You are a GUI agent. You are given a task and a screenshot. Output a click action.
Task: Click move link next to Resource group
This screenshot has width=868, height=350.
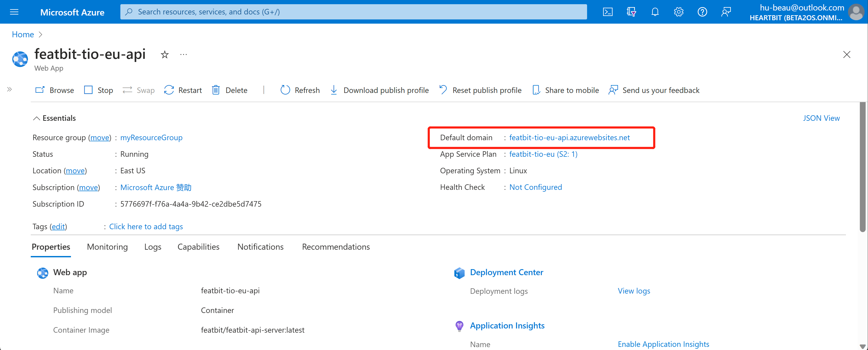coord(100,138)
